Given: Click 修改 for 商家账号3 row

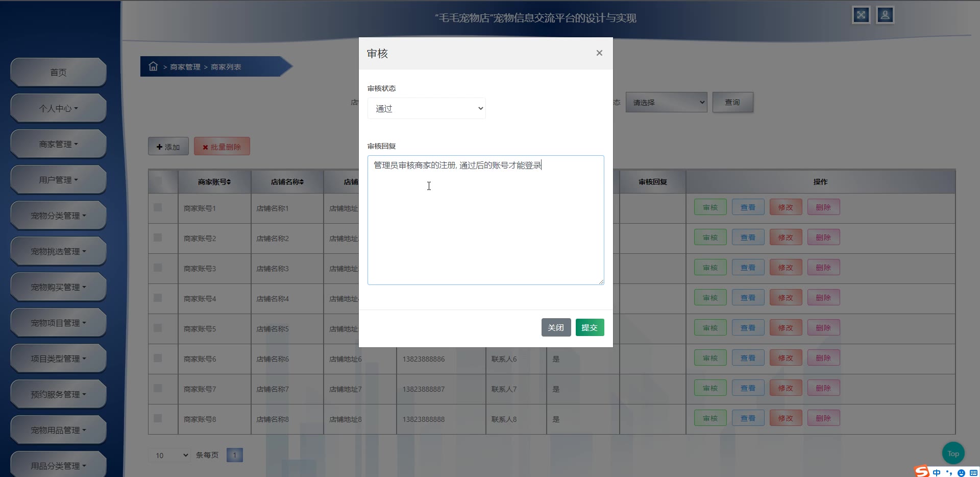Looking at the screenshot, I should pyautogui.click(x=786, y=268).
